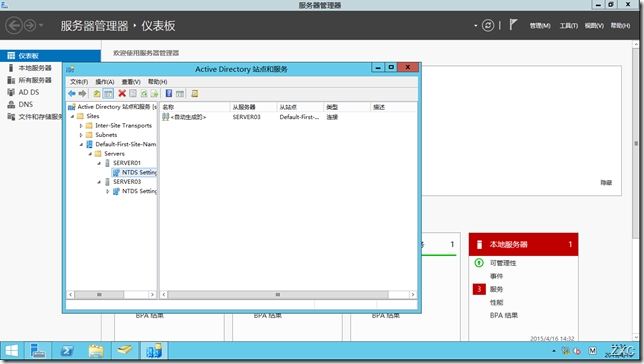Open 视图(V) menu in Server Manager
This screenshot has width=644, height=364.
tap(594, 25)
